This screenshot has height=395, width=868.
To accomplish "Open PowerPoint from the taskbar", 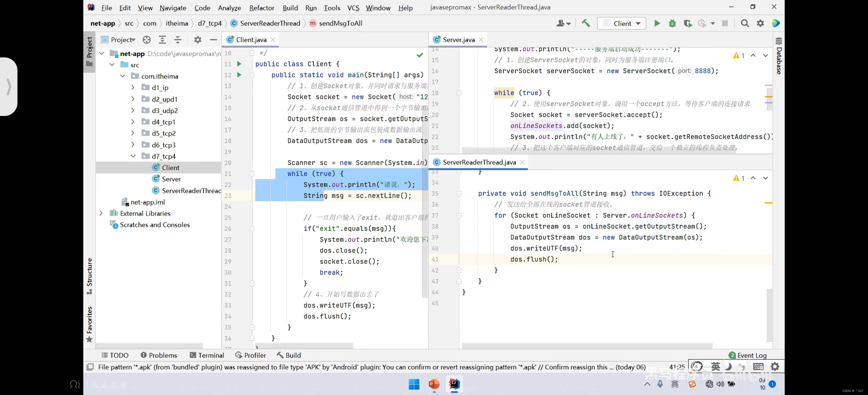I will point(434,384).
